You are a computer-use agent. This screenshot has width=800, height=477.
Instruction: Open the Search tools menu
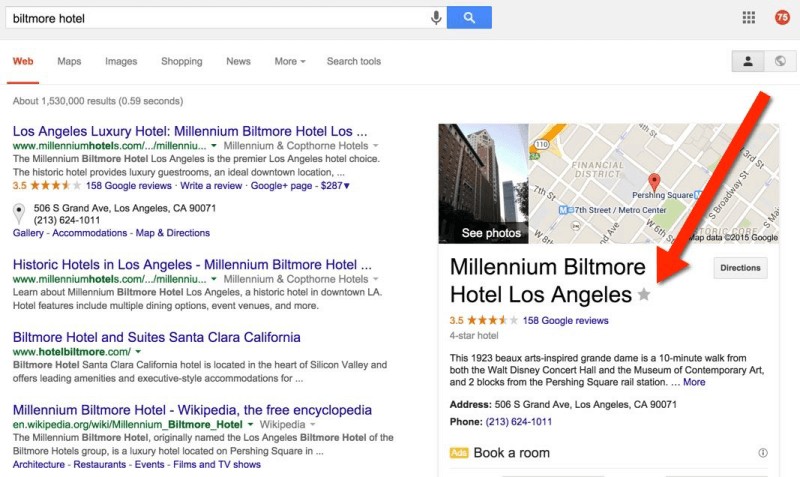353,62
